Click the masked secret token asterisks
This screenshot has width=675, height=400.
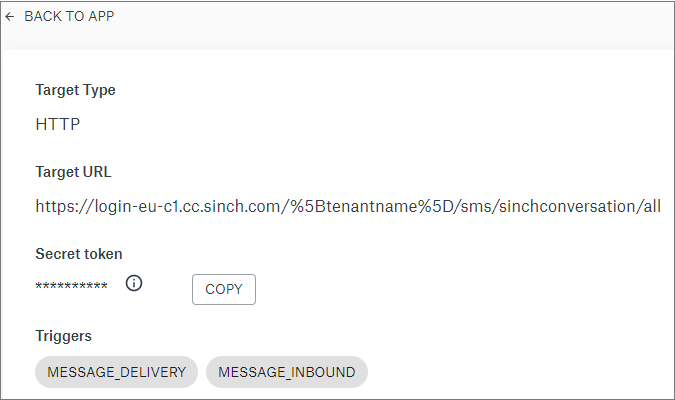[x=71, y=288]
